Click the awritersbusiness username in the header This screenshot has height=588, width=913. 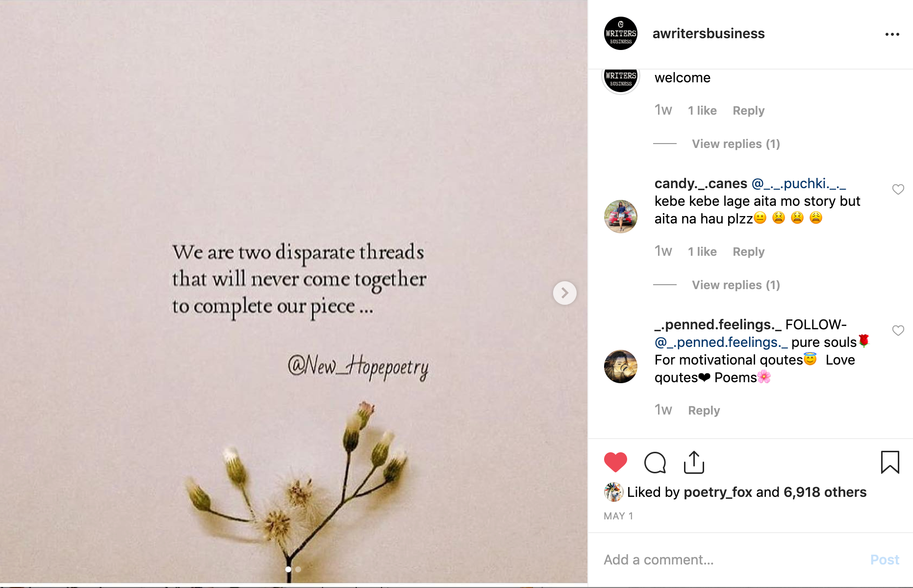point(709,33)
